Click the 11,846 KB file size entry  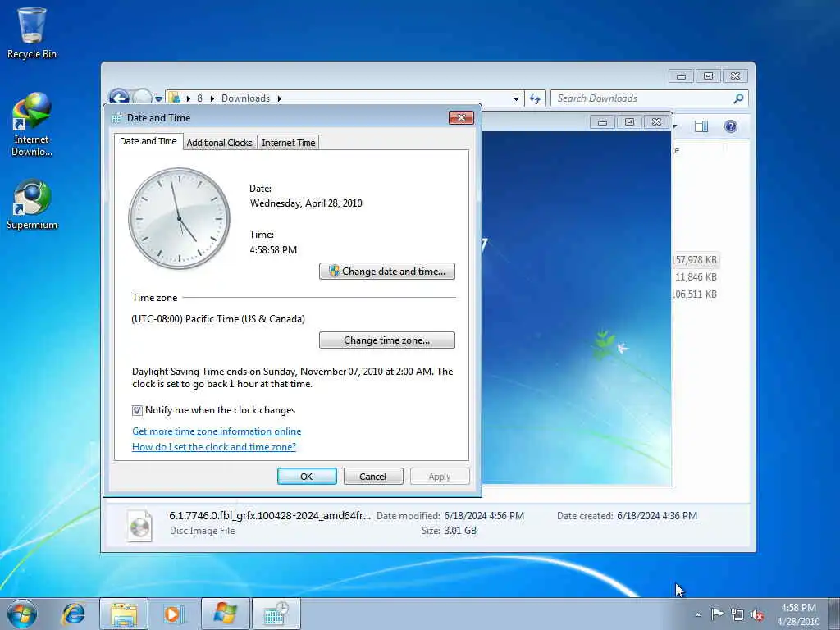click(x=696, y=277)
